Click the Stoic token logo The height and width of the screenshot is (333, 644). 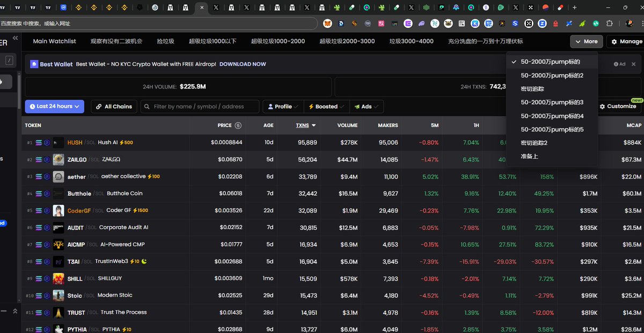pos(58,295)
